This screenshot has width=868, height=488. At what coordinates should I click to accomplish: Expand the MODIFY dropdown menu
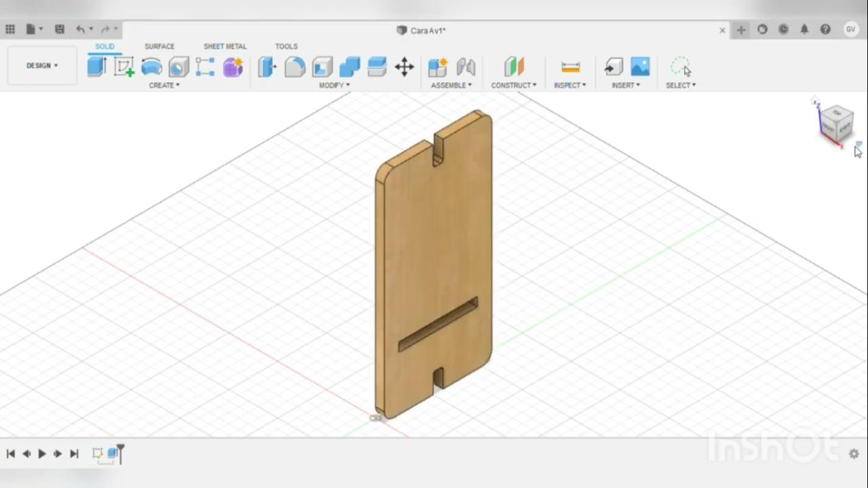coord(334,86)
